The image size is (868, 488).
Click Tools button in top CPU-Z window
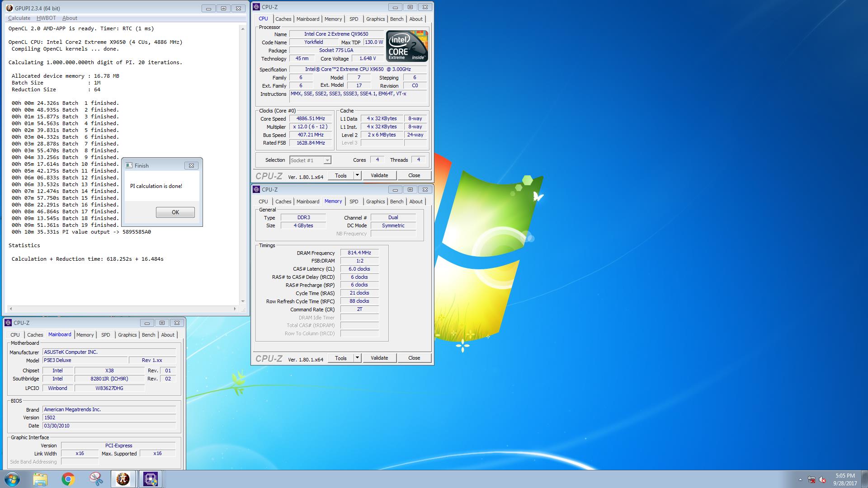(341, 175)
